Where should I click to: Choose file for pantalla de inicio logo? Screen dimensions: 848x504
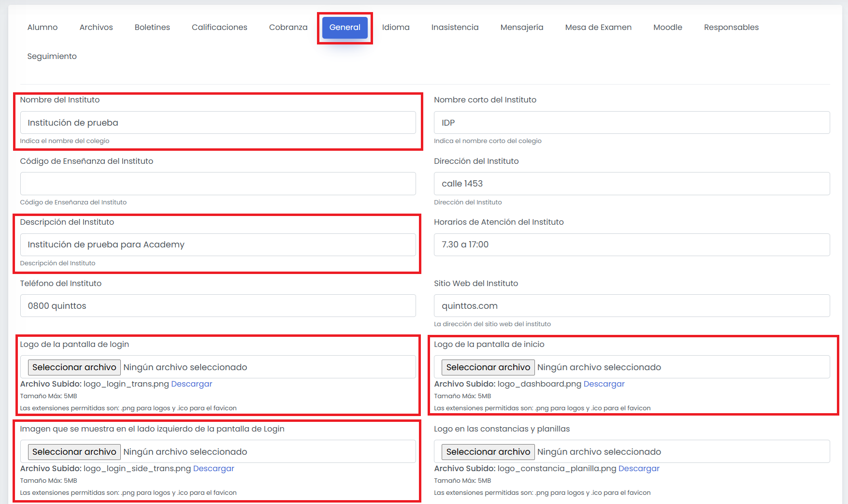[488, 367]
